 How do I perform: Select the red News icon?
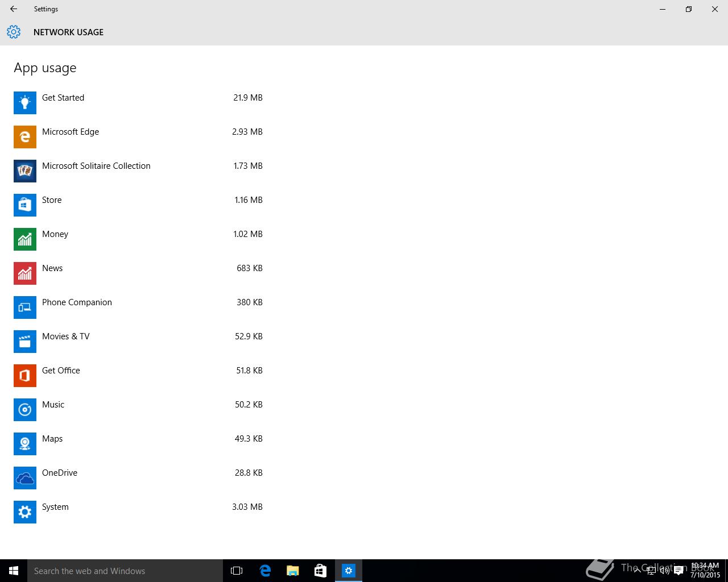(25, 273)
